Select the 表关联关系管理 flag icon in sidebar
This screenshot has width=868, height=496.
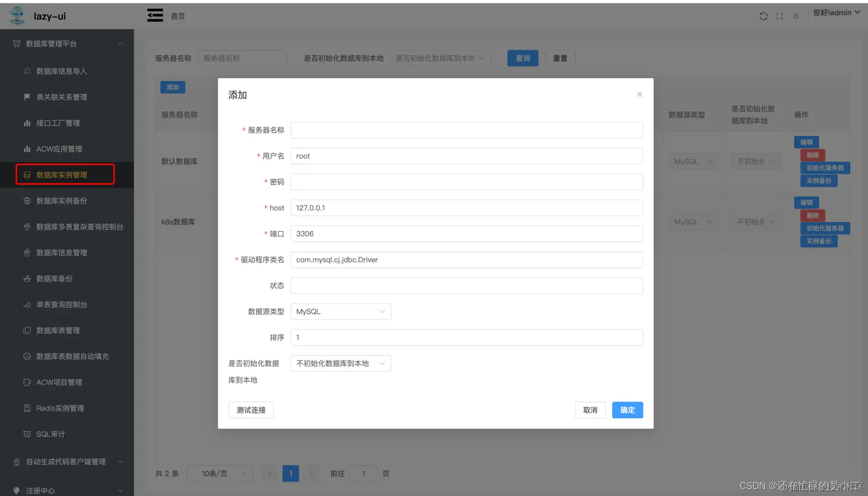coord(26,97)
